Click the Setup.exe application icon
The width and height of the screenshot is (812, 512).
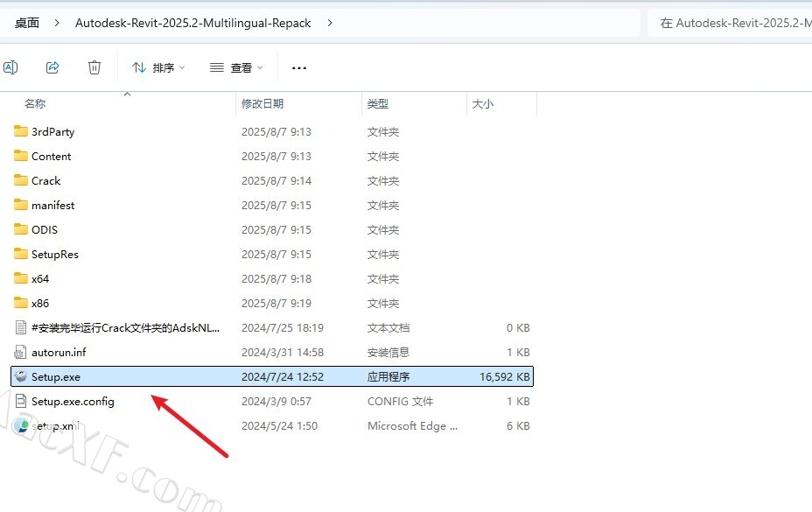[x=21, y=376]
